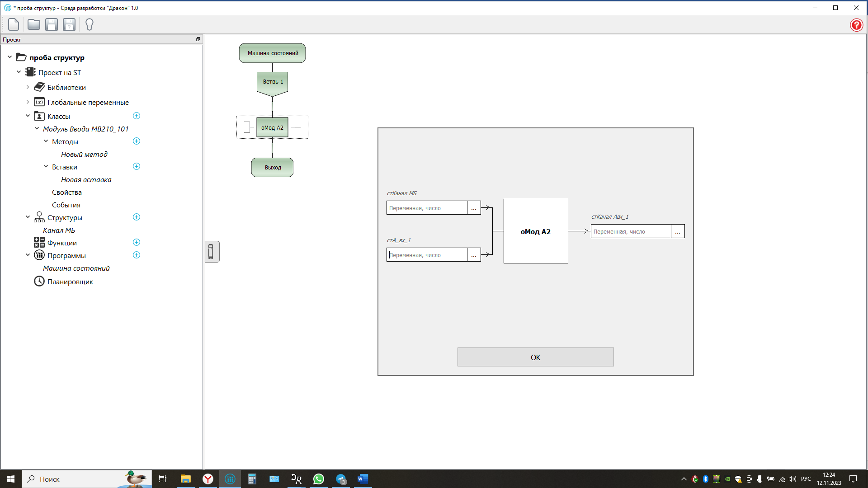Click the New file toolbar icon
The width and height of the screenshot is (868, 488).
coord(14,24)
